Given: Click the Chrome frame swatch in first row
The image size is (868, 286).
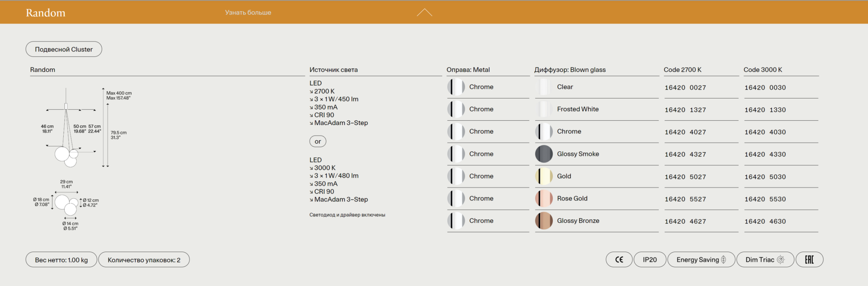Looking at the screenshot, I should pyautogui.click(x=456, y=87).
